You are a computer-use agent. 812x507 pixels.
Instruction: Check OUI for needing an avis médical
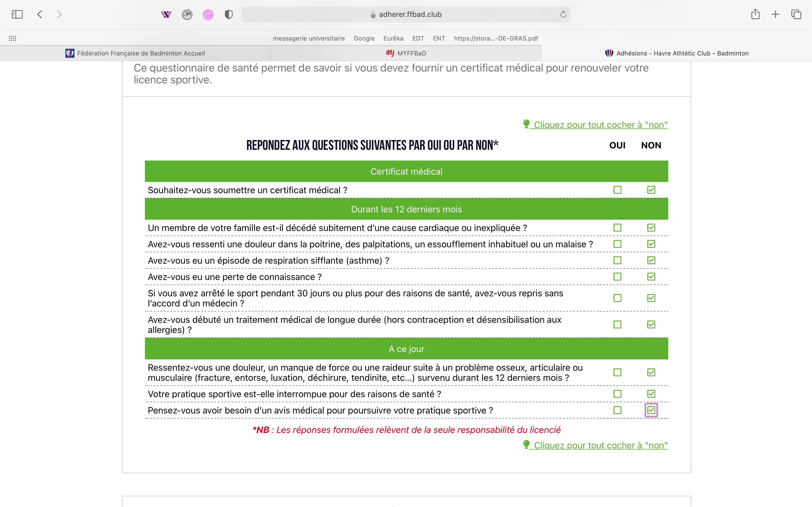[617, 410]
